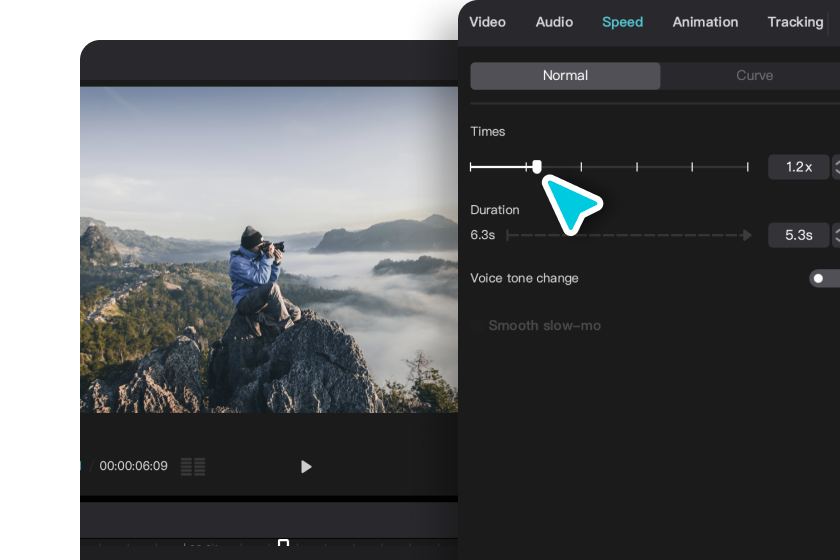Click the Times speed stepper arrows
The height and width of the screenshot is (560, 840).
(x=836, y=167)
